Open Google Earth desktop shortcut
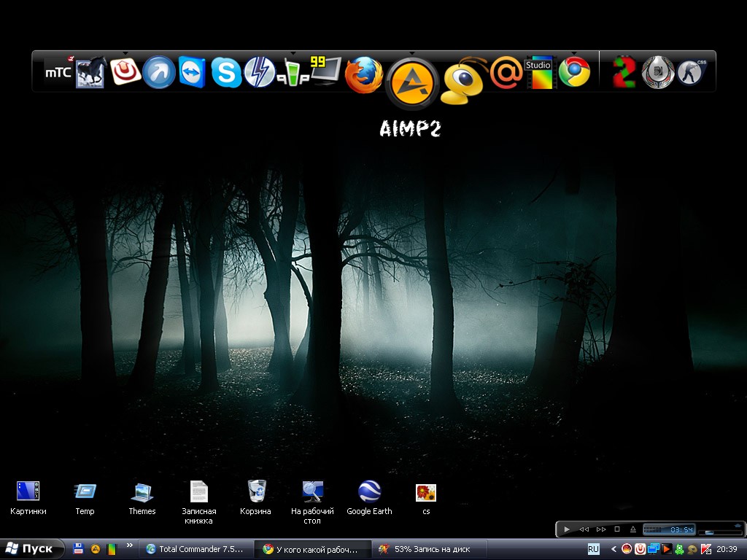The width and height of the screenshot is (747, 560). point(369,492)
